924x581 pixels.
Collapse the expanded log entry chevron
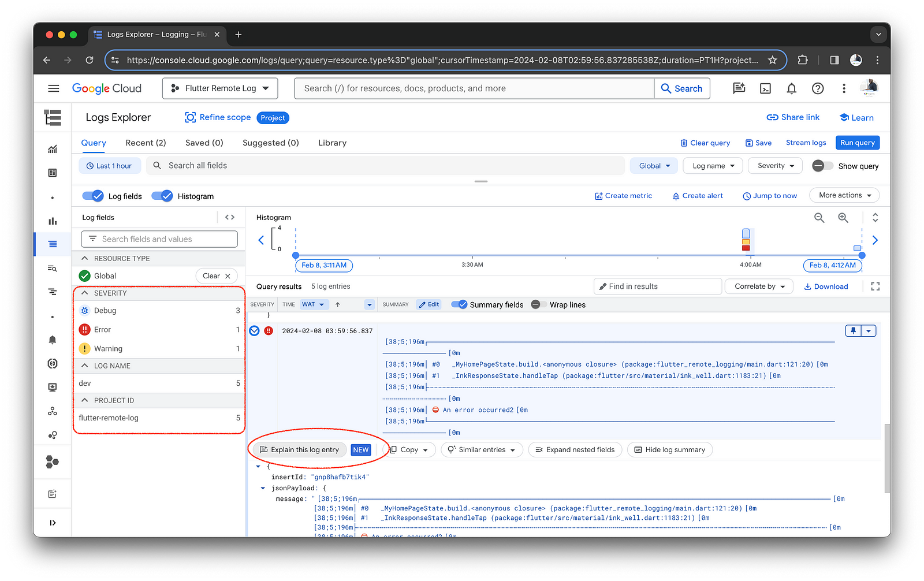[x=254, y=331]
